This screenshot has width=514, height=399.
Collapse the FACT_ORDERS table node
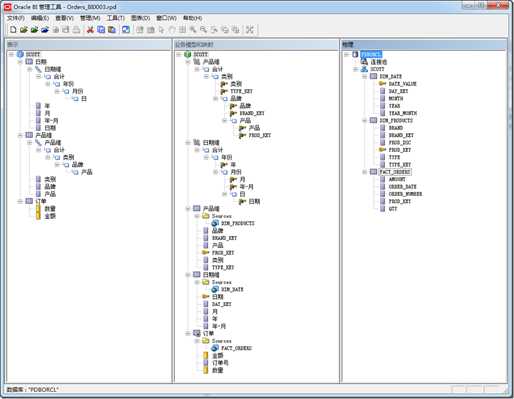click(365, 172)
